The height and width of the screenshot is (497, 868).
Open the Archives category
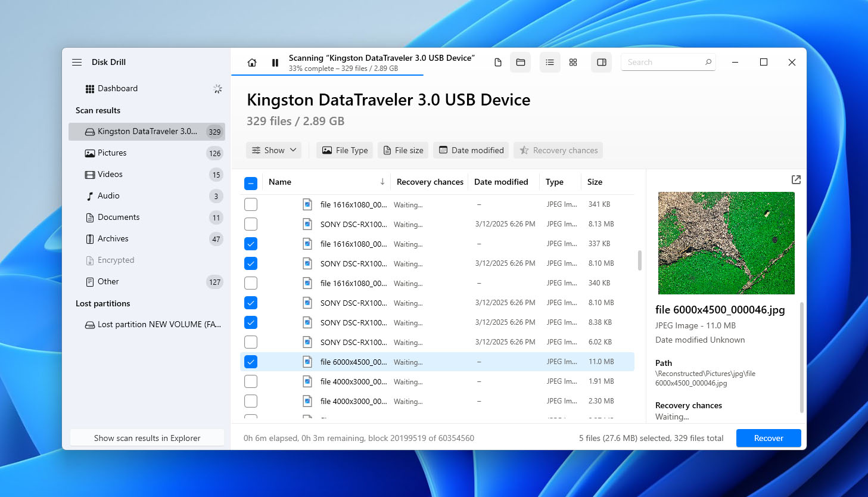pos(147,239)
